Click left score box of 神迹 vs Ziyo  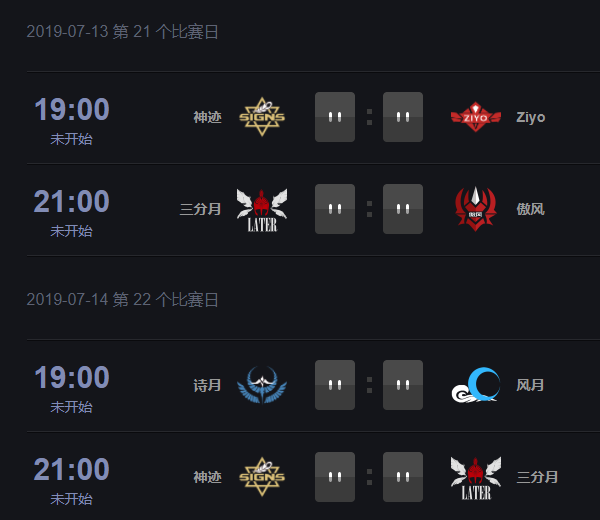[x=335, y=117]
